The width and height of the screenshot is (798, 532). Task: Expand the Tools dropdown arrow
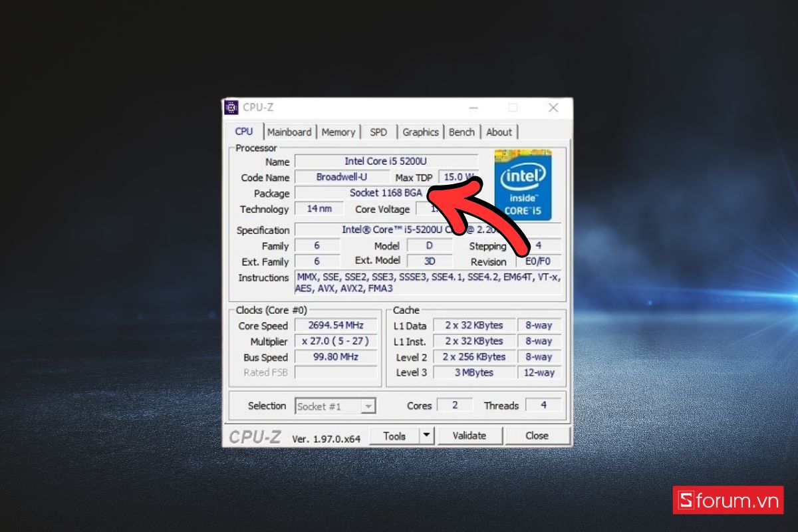click(x=427, y=436)
